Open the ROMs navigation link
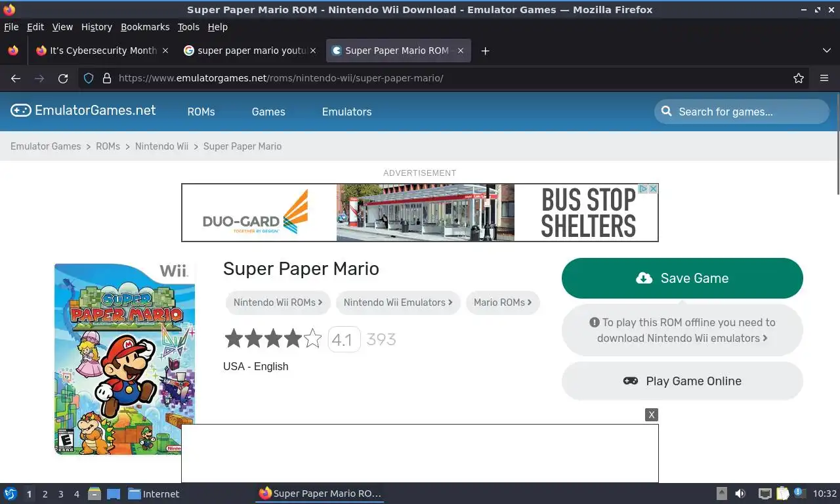The image size is (840, 504). click(x=201, y=112)
